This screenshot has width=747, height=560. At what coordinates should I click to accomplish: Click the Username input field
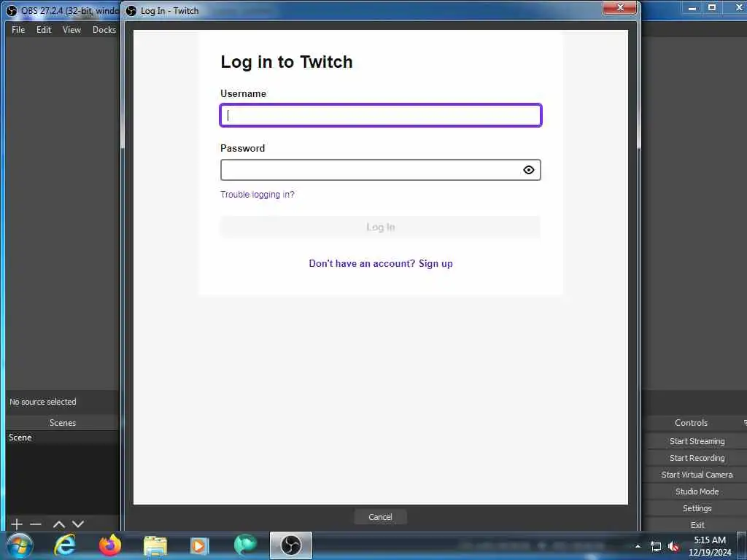tap(380, 115)
